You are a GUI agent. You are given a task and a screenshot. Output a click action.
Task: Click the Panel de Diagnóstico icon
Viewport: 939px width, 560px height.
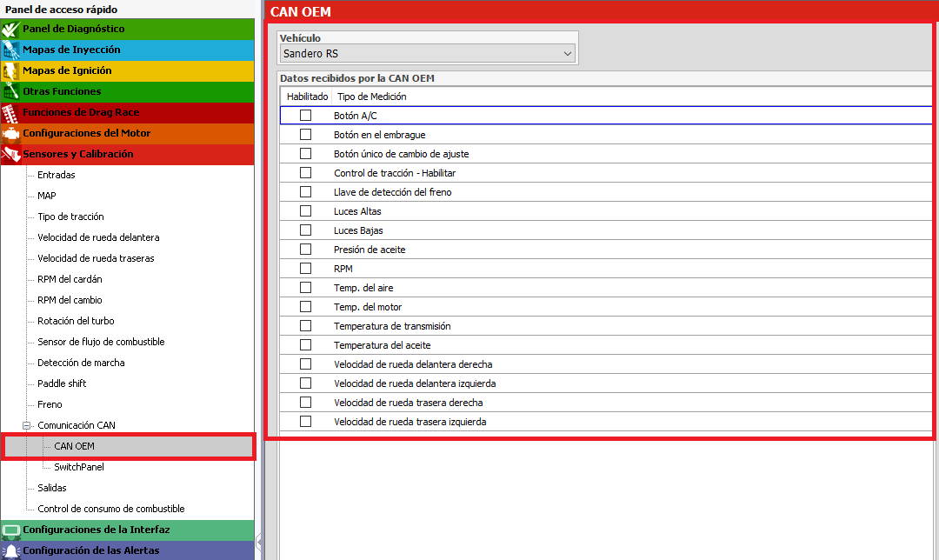(x=10, y=29)
